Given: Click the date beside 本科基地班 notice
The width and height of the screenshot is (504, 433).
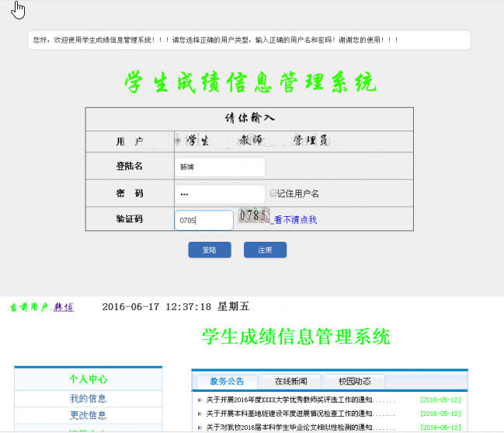Looking at the screenshot, I should (x=440, y=414).
